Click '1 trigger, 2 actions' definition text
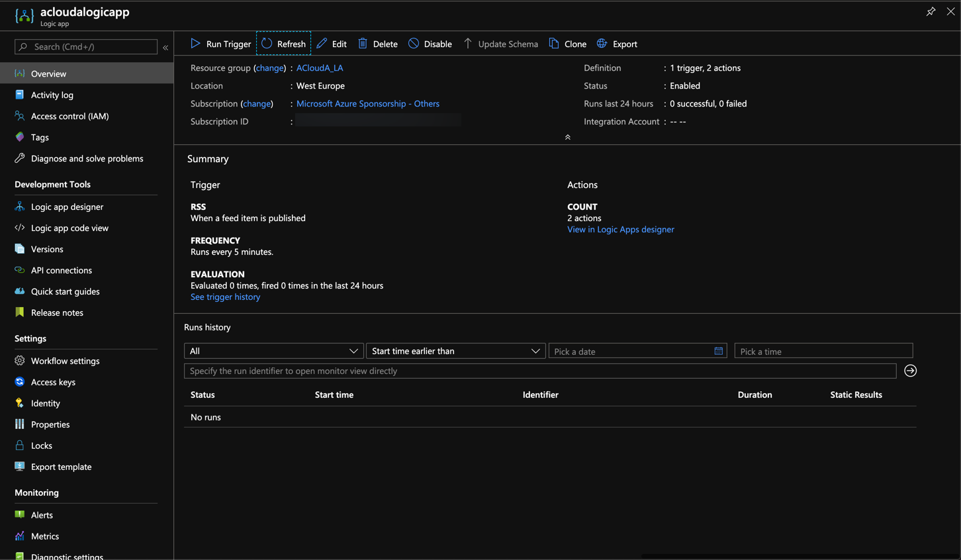This screenshot has height=560, width=961. coord(706,68)
